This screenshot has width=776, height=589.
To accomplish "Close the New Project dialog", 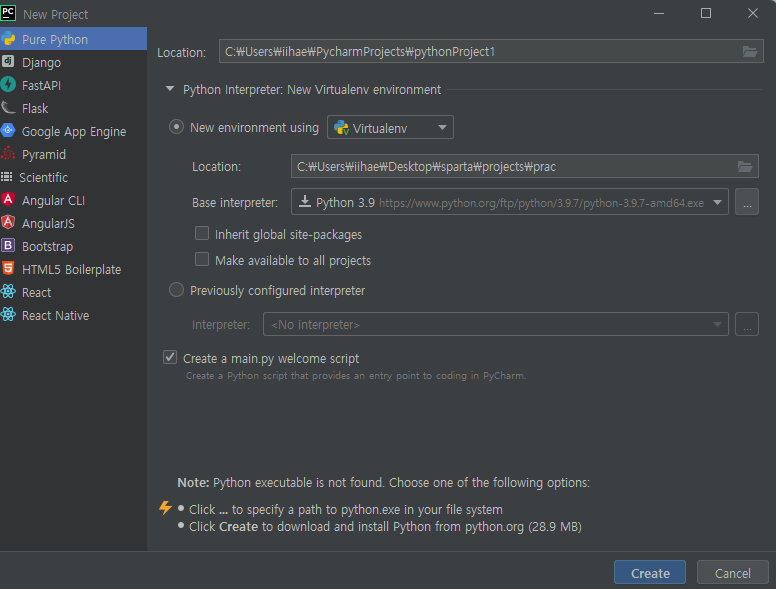I will tap(753, 13).
